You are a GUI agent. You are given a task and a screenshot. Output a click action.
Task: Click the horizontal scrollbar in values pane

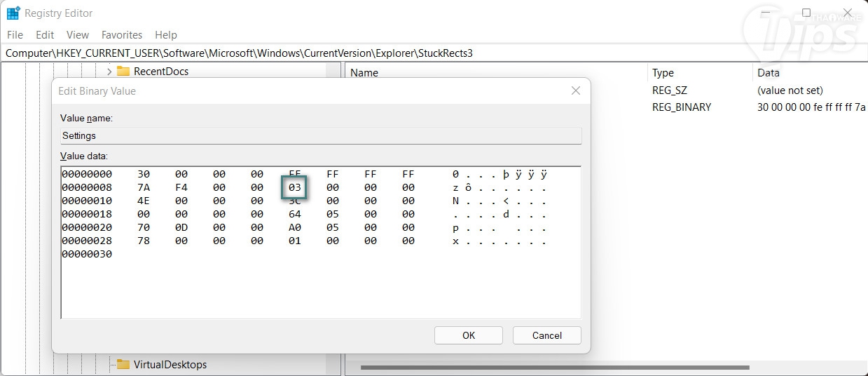coord(554,368)
